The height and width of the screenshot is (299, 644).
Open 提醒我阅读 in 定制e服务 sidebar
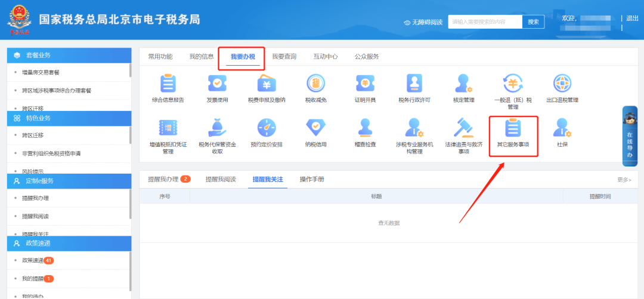(35, 216)
